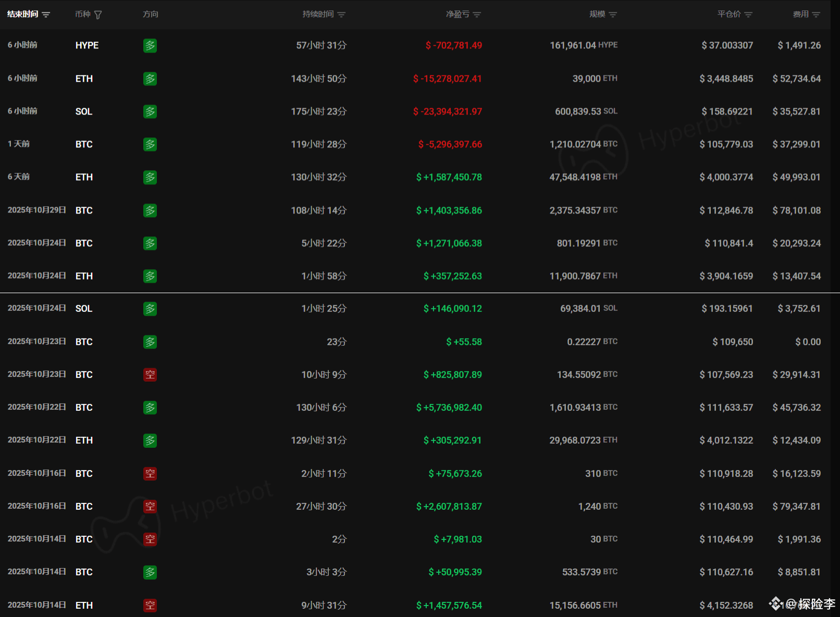Image resolution: width=840 pixels, height=617 pixels.
Task: Select size 161,961.04 HYPE
Action: pyautogui.click(x=584, y=45)
